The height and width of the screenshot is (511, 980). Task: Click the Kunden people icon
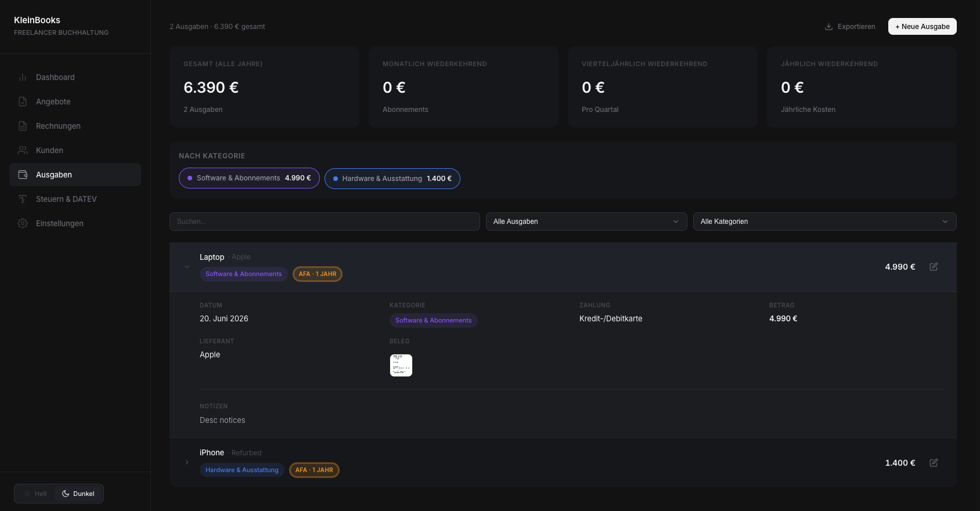(x=23, y=150)
